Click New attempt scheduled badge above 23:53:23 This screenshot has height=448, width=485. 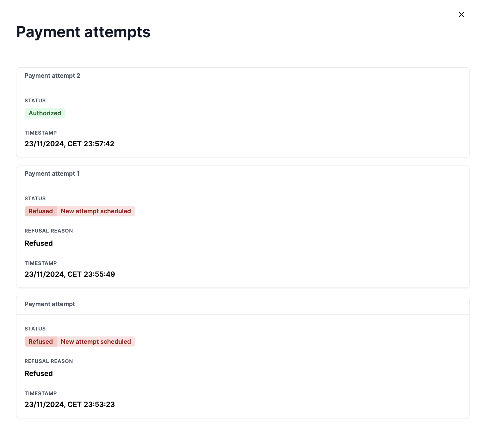(96, 342)
